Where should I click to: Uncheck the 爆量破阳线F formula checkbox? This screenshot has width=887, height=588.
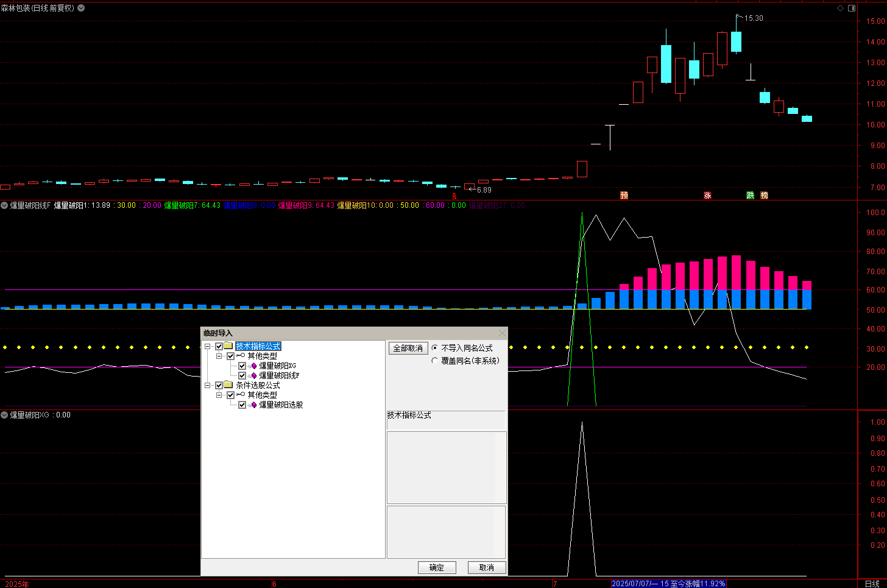click(242, 375)
